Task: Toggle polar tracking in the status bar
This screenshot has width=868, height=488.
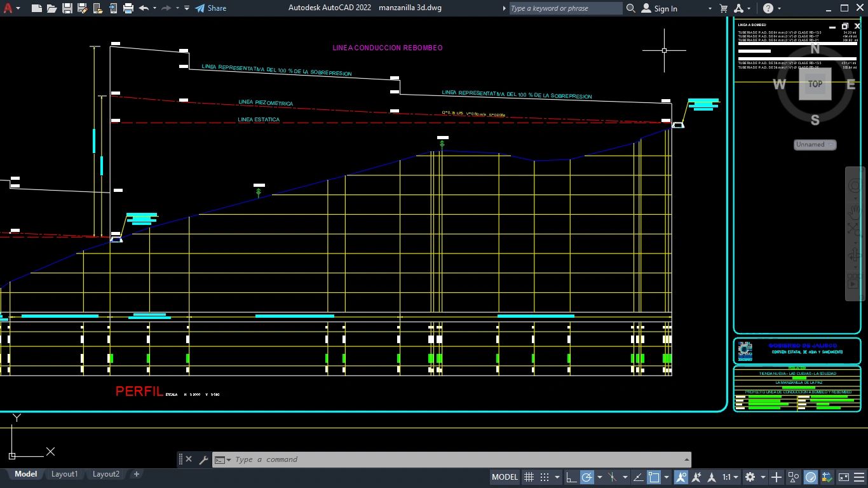Action: [x=587, y=477]
